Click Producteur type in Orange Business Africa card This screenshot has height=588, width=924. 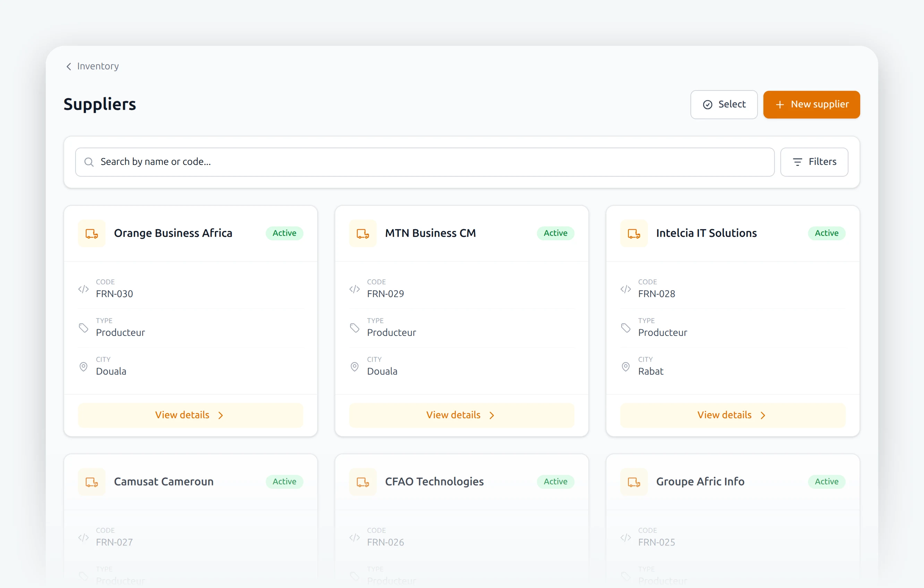pos(120,333)
